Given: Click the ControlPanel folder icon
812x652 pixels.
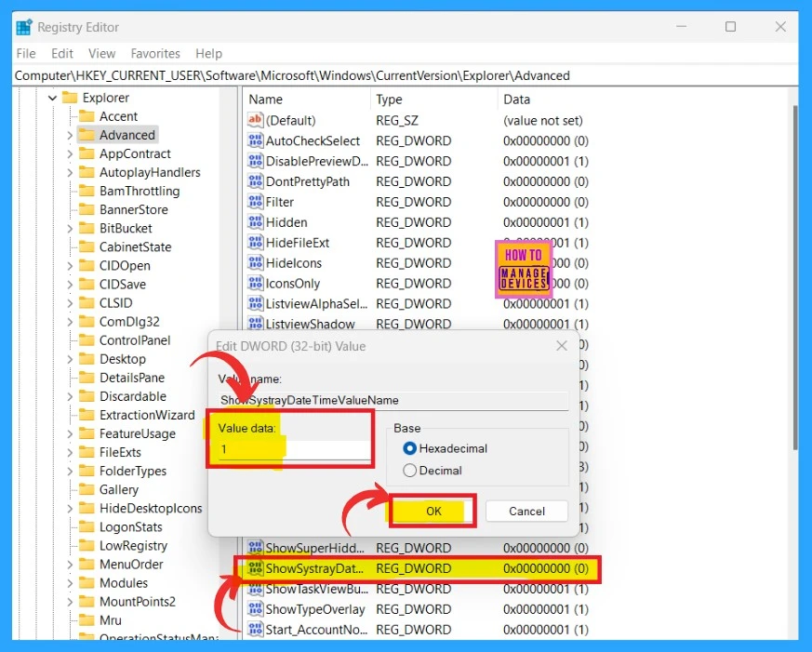Looking at the screenshot, I should pos(87,340).
